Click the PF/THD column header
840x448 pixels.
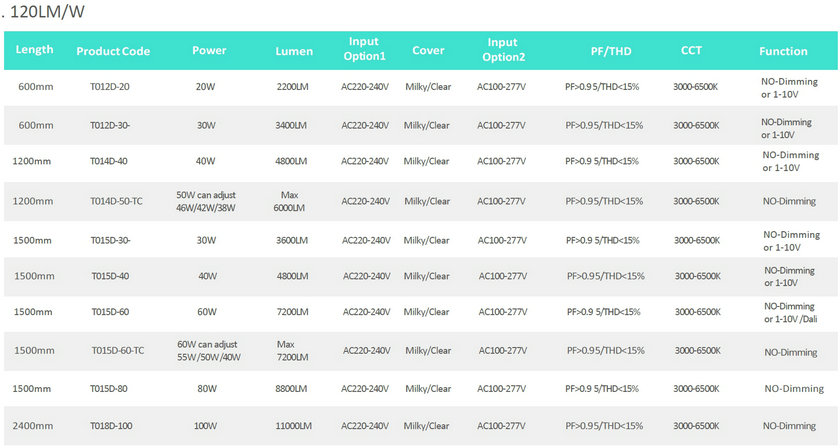coord(611,51)
